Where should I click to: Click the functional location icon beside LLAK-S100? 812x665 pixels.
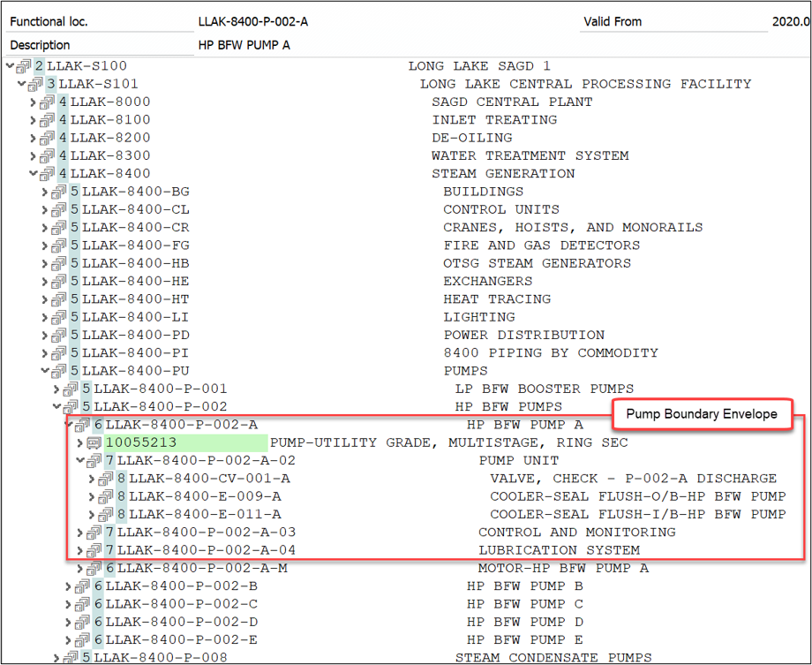click(x=24, y=66)
